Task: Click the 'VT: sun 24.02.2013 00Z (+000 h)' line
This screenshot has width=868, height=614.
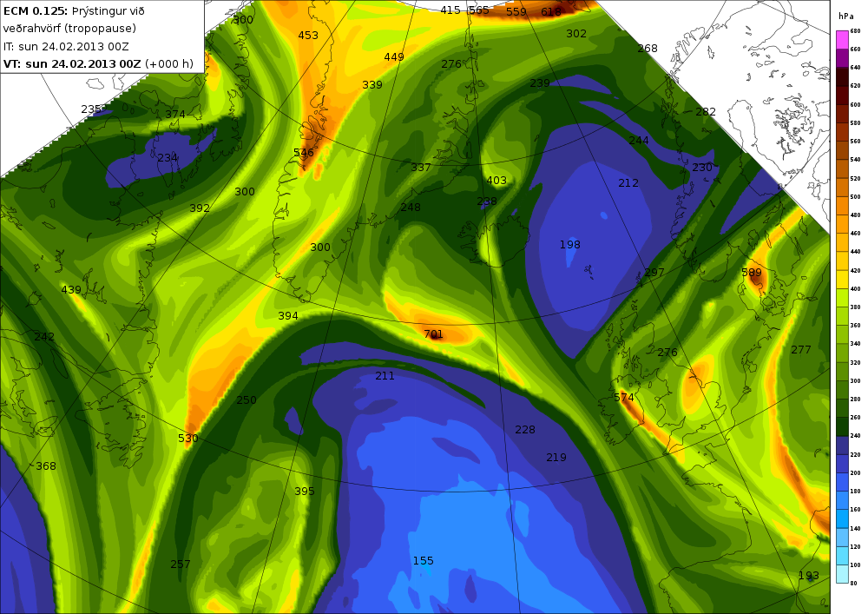Action: pyautogui.click(x=99, y=63)
